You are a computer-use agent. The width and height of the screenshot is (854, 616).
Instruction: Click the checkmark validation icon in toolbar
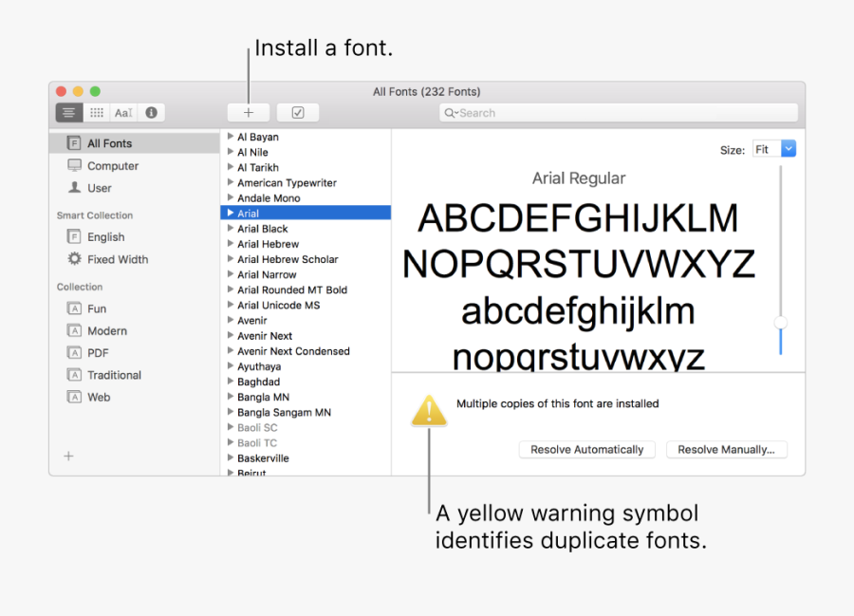tap(297, 112)
